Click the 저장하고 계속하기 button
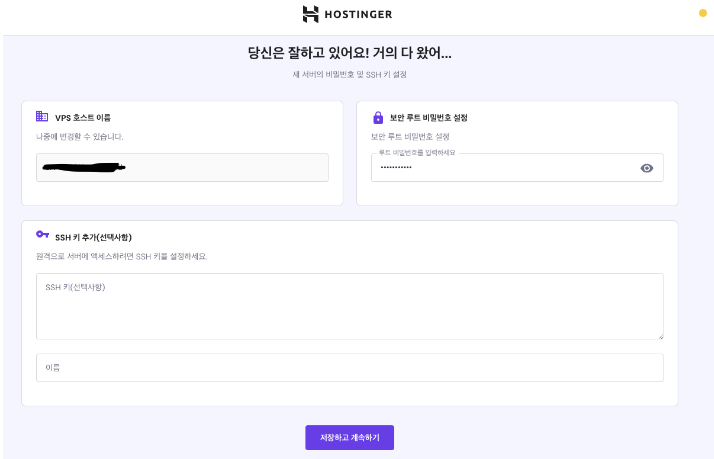The width and height of the screenshot is (714, 459). click(350, 438)
